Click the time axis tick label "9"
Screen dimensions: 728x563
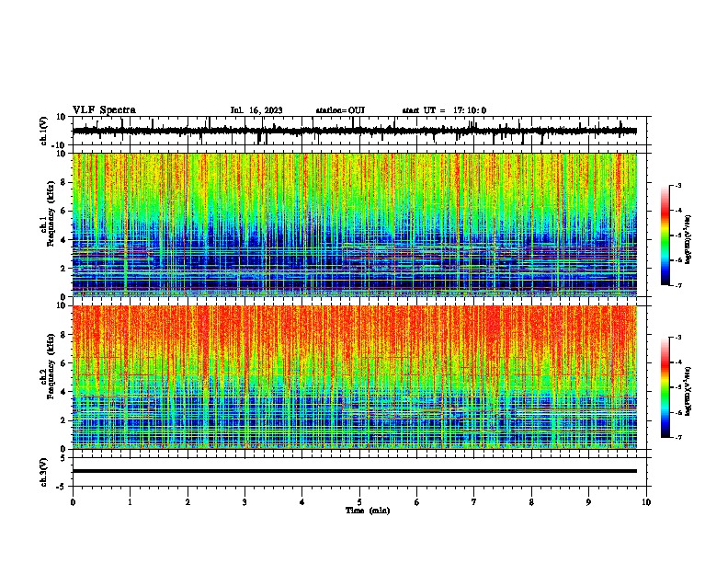point(588,502)
